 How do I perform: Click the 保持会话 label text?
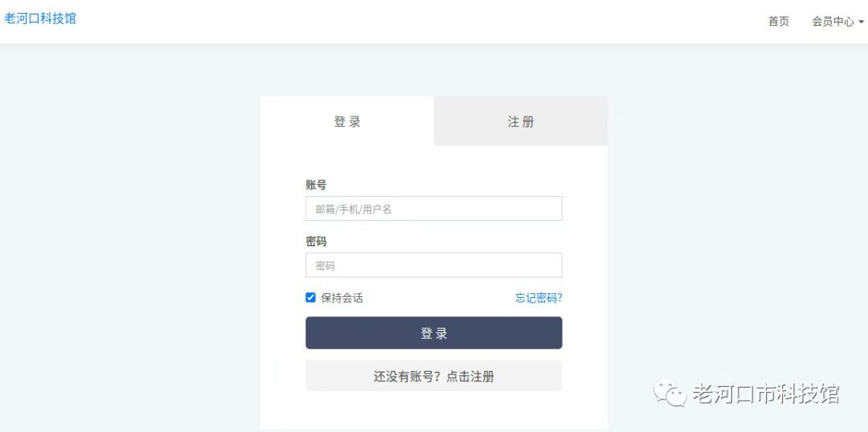(342, 298)
